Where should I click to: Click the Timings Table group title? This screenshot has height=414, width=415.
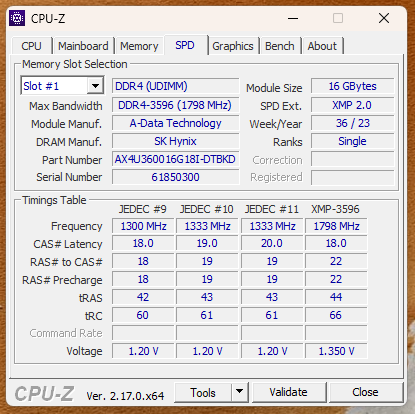coord(54,200)
